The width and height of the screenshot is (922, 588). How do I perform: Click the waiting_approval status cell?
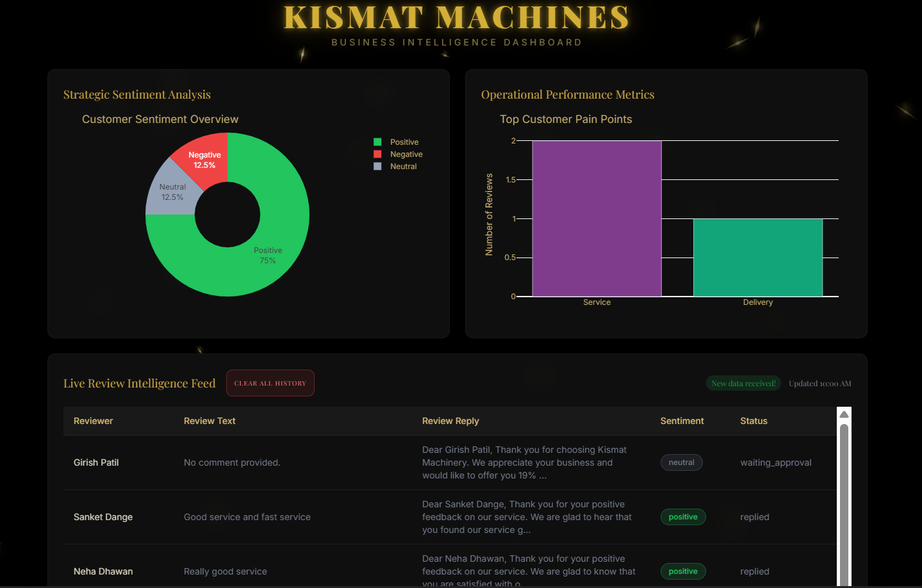pos(776,462)
